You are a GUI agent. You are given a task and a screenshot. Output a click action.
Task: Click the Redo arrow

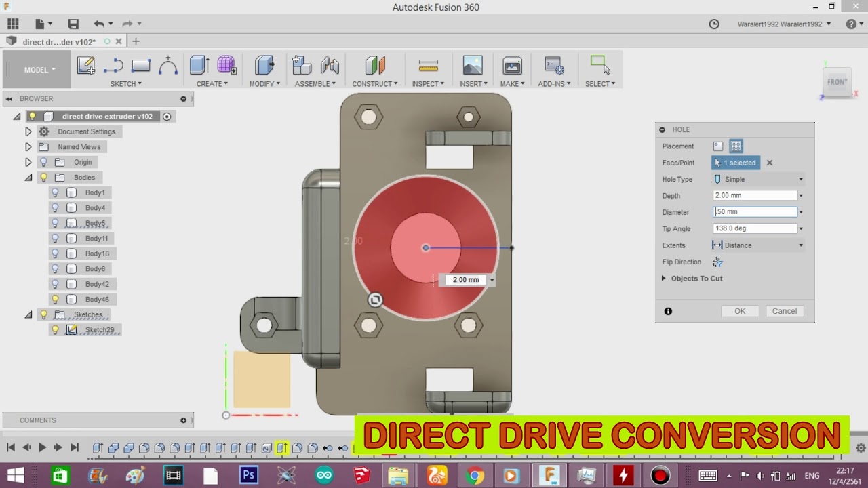tap(127, 24)
